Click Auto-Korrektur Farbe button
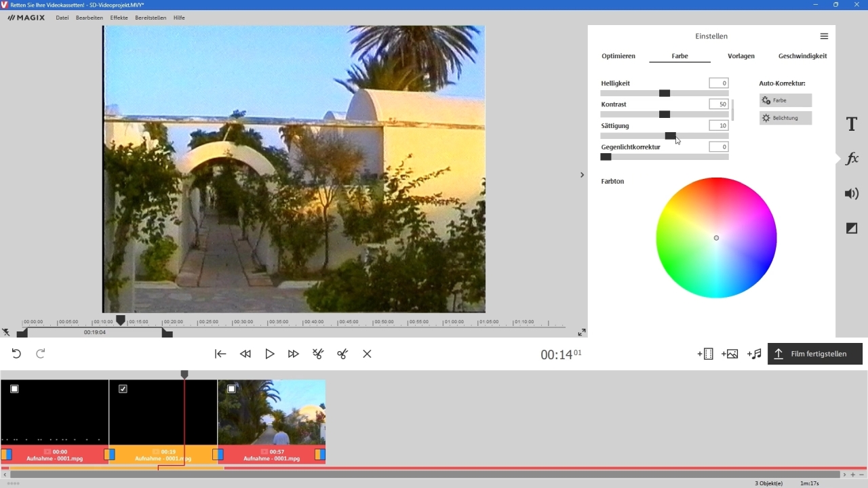 785,100
